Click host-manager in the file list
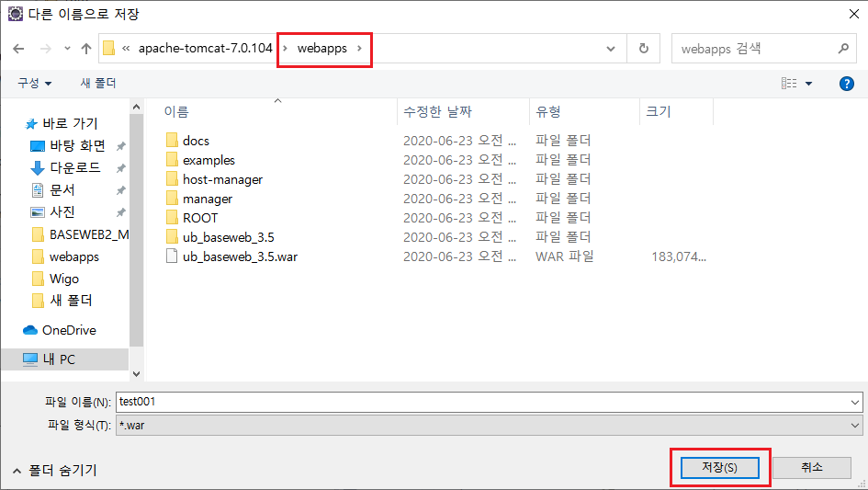The width and height of the screenshot is (868, 490). pyautogui.click(x=222, y=179)
